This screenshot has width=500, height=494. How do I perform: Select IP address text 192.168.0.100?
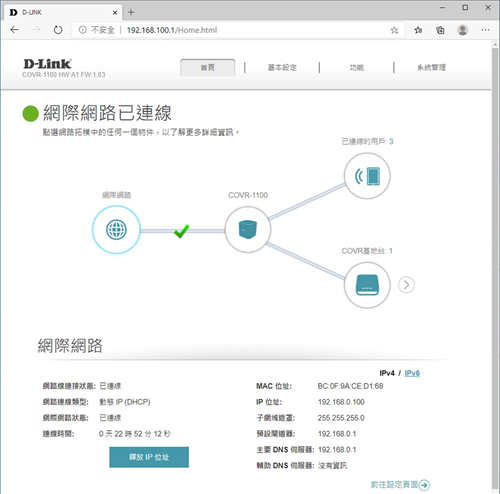pos(341,402)
